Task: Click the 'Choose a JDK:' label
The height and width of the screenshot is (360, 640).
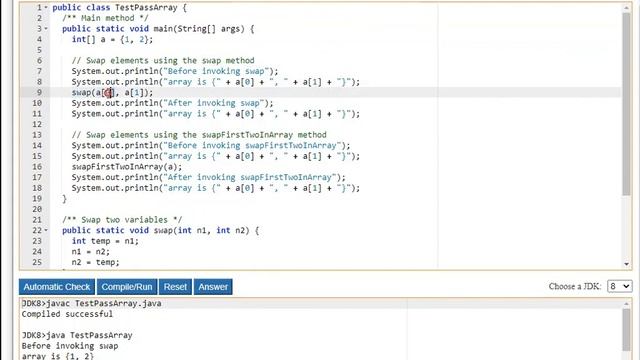Action: [575, 287]
